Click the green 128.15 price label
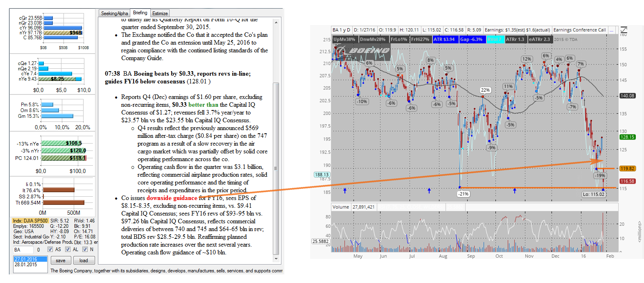This screenshot has height=283, width=644. click(x=627, y=137)
